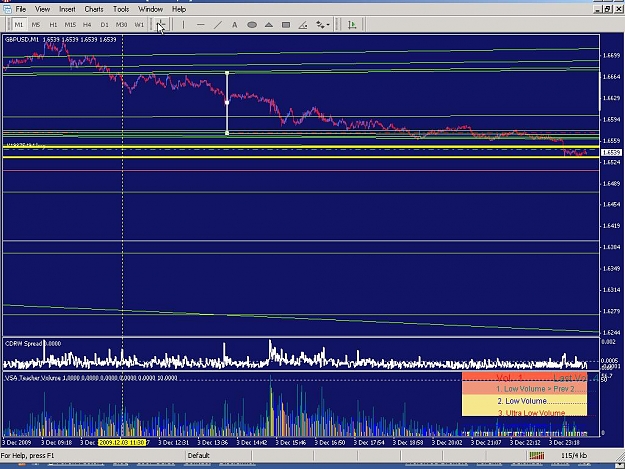The height and width of the screenshot is (469, 625).
Task: Click the current price tag 1.6539
Action: 611,152
